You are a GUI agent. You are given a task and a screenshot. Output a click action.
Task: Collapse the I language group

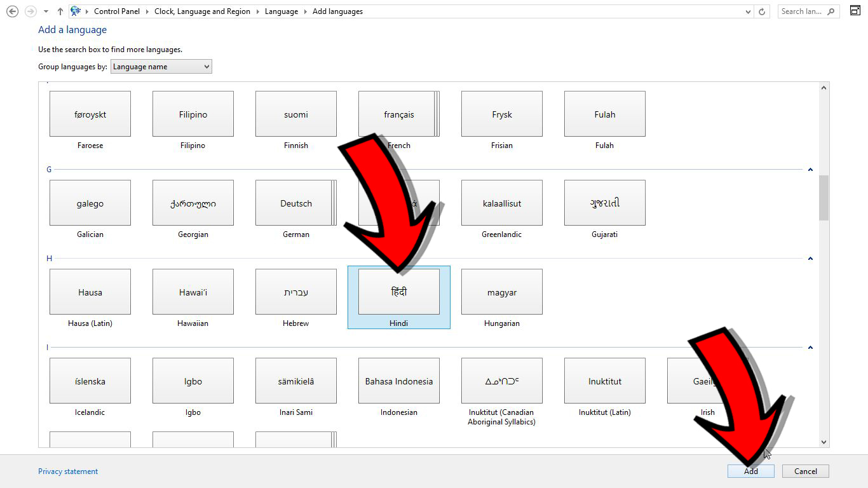(810, 348)
